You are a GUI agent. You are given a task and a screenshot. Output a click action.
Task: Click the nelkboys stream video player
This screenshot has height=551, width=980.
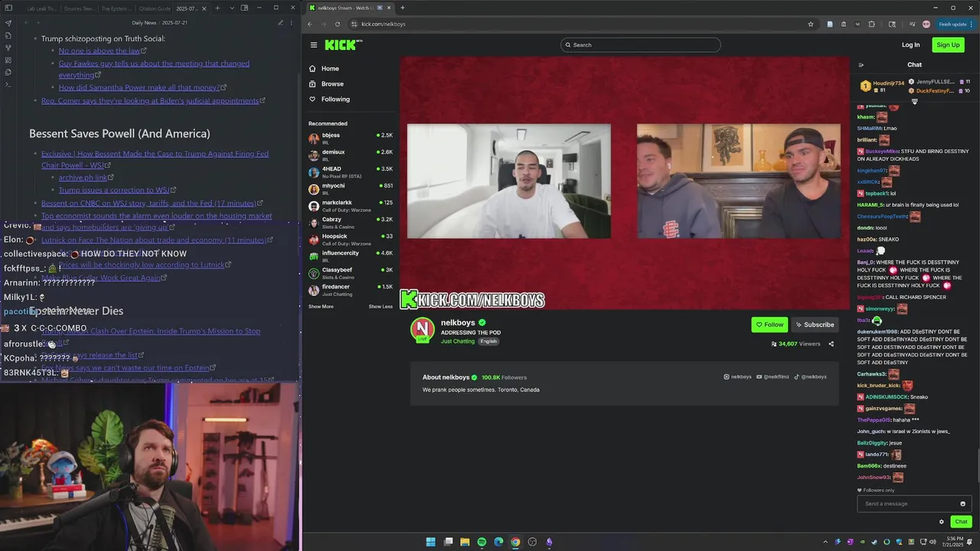(624, 183)
